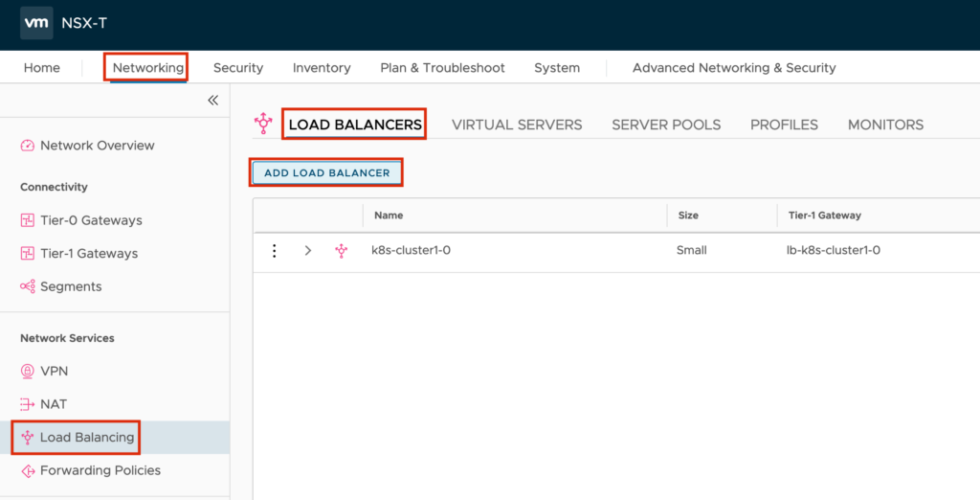This screenshot has width=980, height=500.
Task: Click the VPN lock icon
Action: [x=27, y=371]
